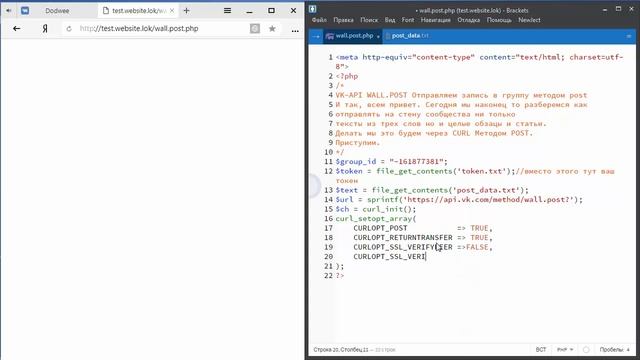The image size is (640, 360).
Task: Open the tab bar overflow menu
Action: 629,36
